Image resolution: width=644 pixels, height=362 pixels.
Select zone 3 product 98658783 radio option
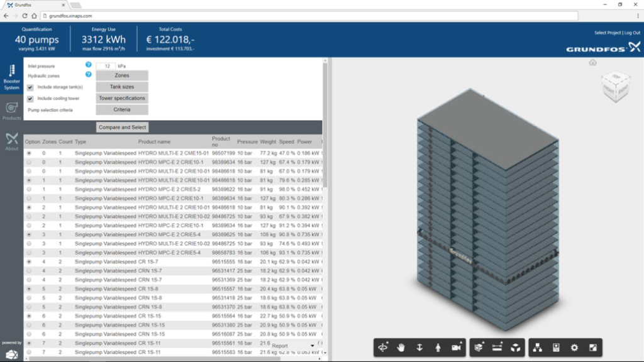pos(29,253)
